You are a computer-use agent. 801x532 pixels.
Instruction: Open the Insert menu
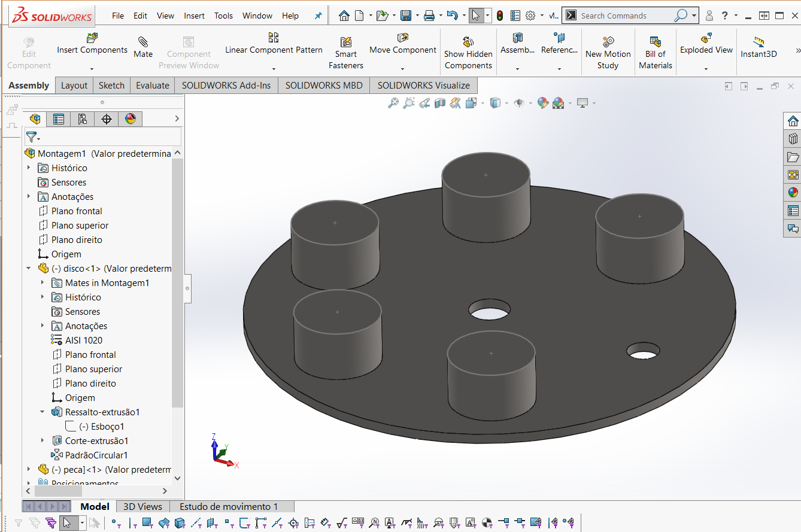194,16
